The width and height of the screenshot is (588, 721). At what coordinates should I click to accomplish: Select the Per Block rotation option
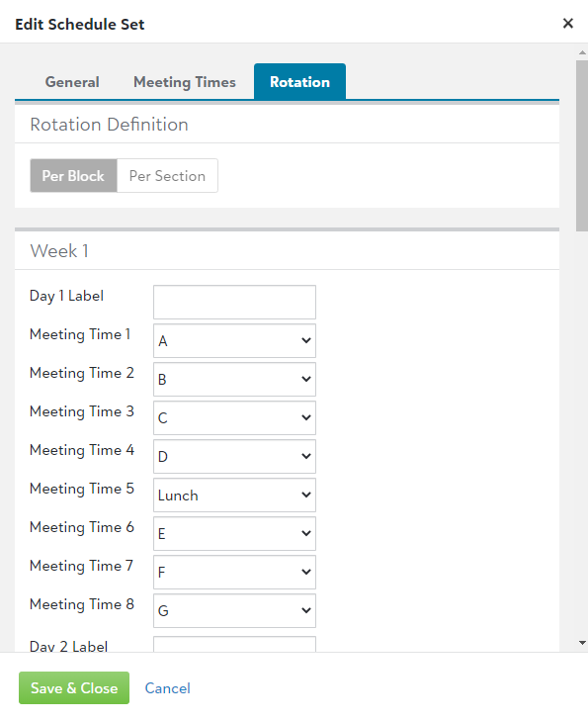(x=73, y=176)
